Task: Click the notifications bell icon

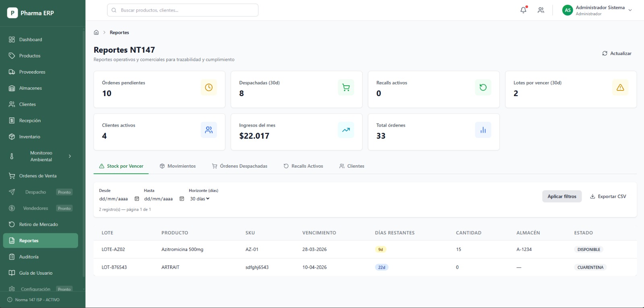Action: click(x=523, y=10)
